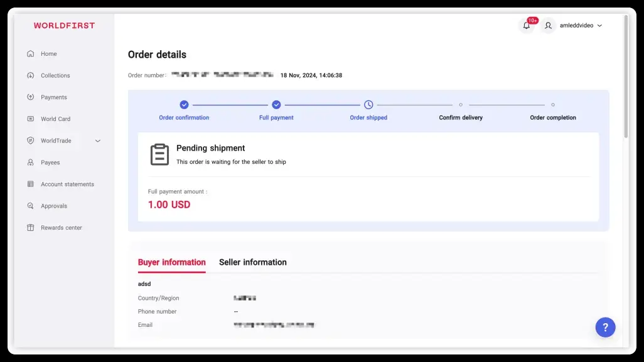Click the page vertical scrollbar

[x=625, y=75]
